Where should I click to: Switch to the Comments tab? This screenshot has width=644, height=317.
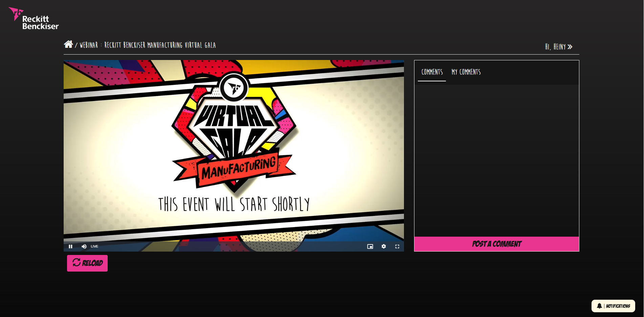coord(432,72)
